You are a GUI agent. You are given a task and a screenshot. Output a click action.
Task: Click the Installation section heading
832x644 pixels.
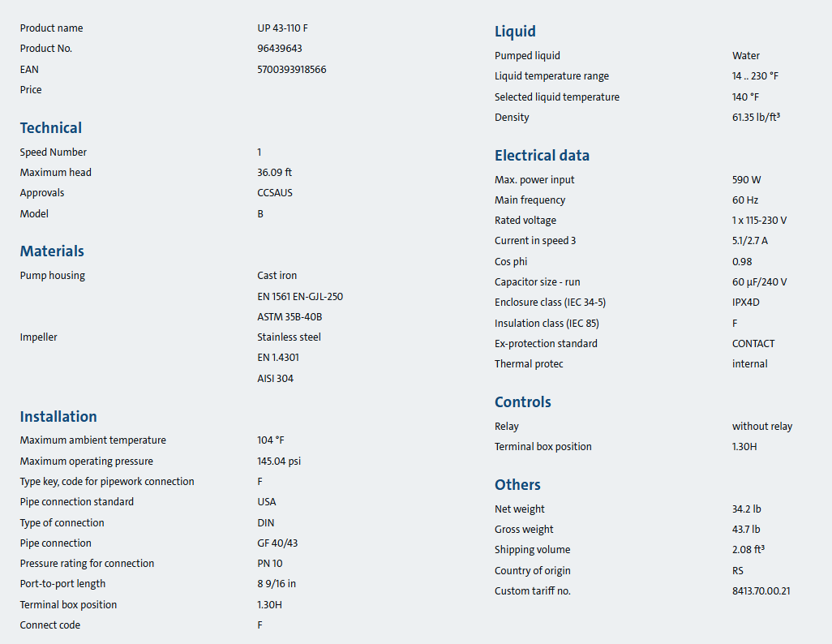[x=58, y=417]
